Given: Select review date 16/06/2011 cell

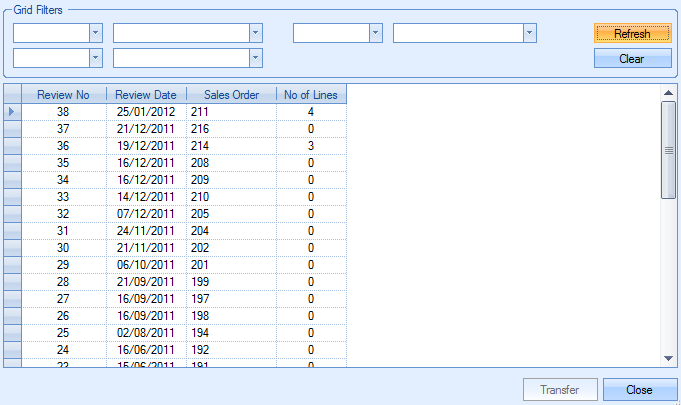Looking at the screenshot, I should pos(146,350).
